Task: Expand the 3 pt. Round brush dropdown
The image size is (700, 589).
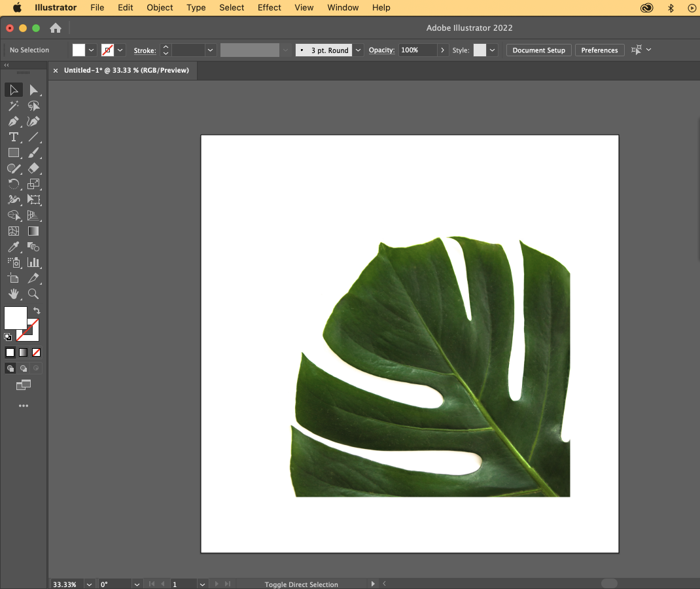Action: point(358,50)
